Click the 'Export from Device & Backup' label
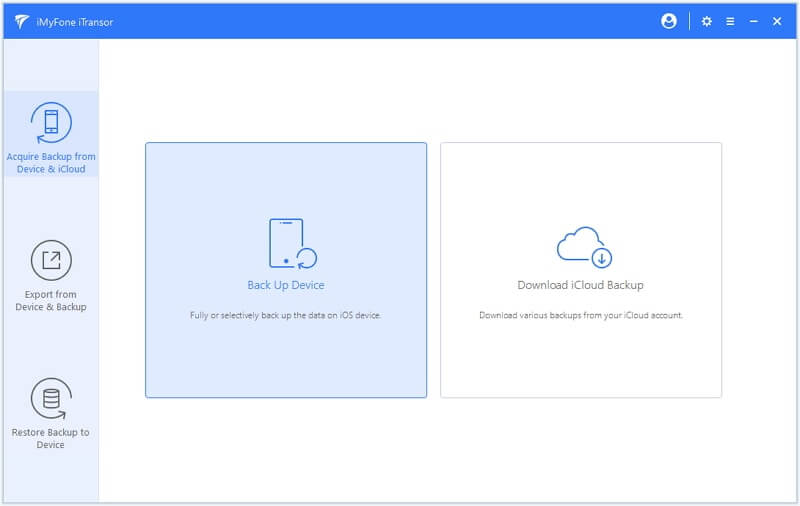800x506 pixels. tap(51, 300)
